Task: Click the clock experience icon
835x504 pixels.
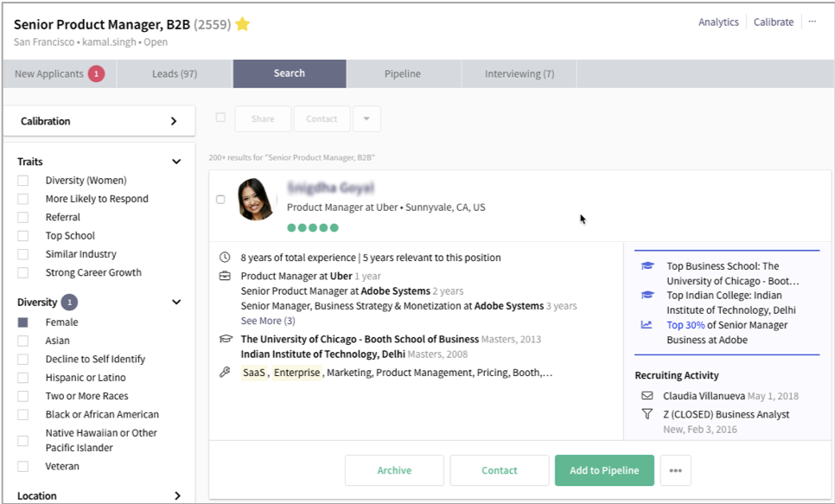Action: [x=225, y=258]
